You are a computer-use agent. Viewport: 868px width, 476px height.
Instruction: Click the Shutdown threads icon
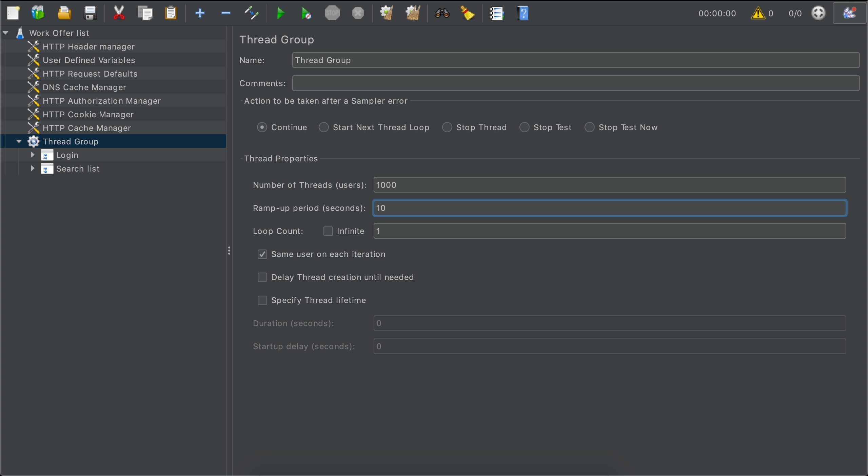pos(358,13)
